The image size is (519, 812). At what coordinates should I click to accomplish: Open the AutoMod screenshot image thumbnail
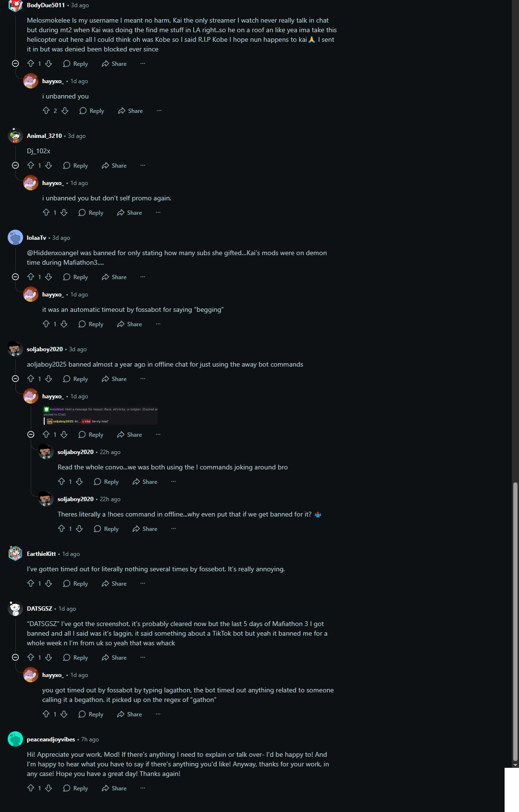[x=100, y=416]
